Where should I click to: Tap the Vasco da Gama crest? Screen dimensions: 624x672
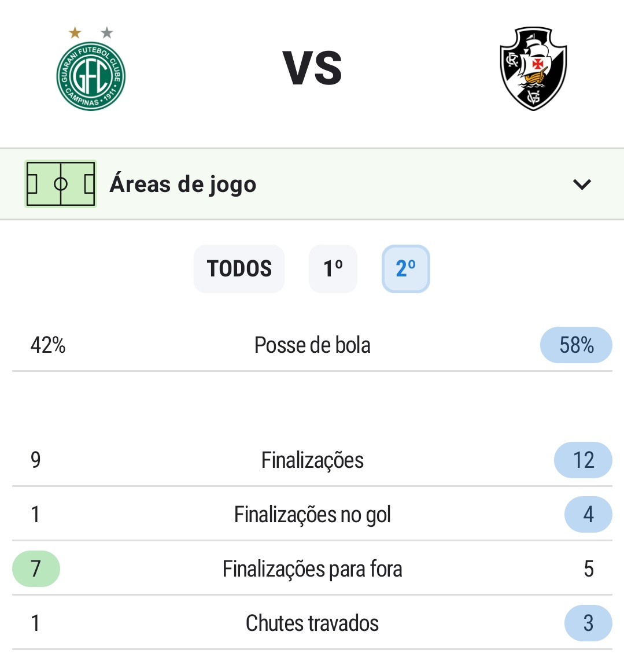(x=533, y=68)
